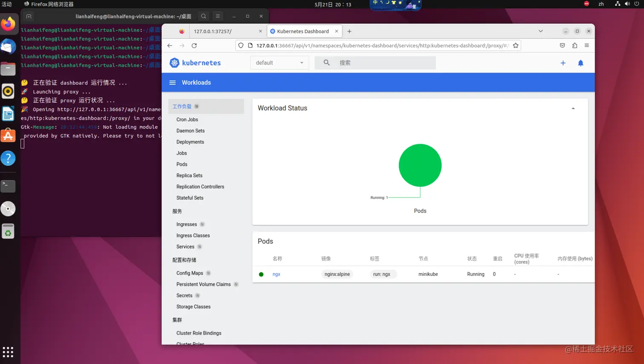
Task: Open Firefox extensions puzzle icon
Action: point(575,46)
